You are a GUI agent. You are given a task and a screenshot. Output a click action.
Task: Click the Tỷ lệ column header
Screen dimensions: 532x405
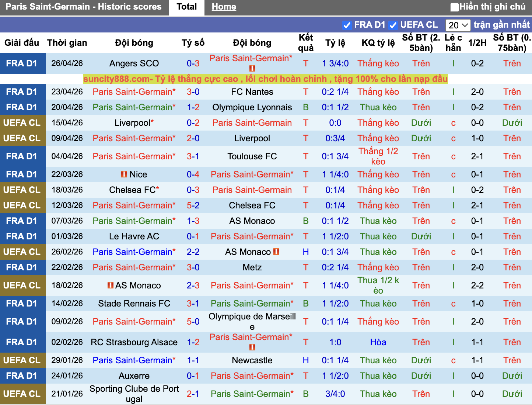click(335, 43)
